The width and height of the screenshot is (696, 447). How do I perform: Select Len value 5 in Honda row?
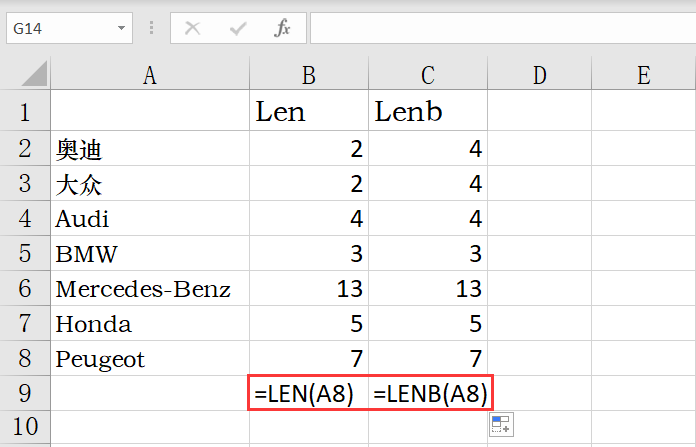pos(309,323)
